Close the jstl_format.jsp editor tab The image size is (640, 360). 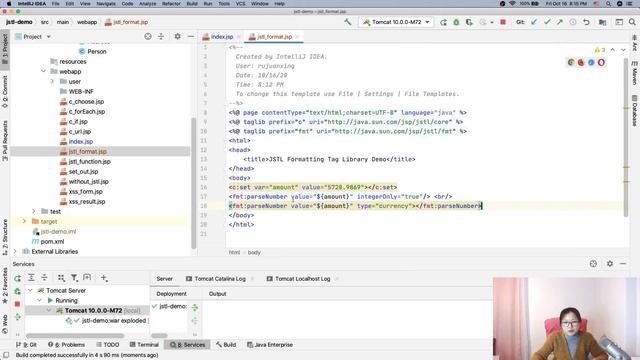[297, 37]
